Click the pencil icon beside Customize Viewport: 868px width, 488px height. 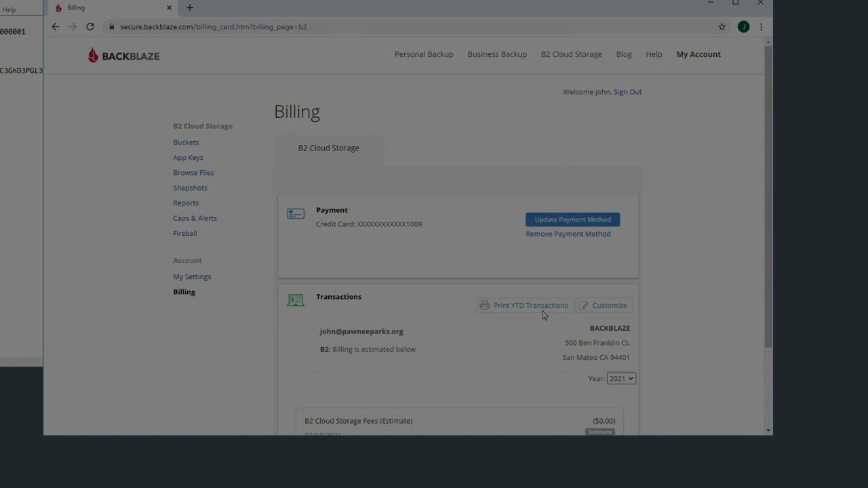[x=584, y=306]
